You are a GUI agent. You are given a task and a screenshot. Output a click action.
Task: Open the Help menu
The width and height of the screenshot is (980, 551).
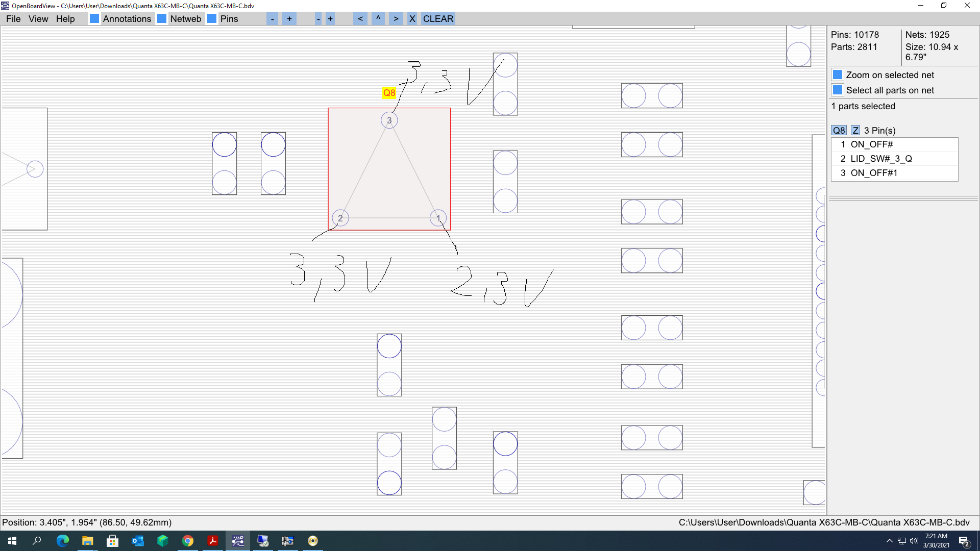[65, 19]
